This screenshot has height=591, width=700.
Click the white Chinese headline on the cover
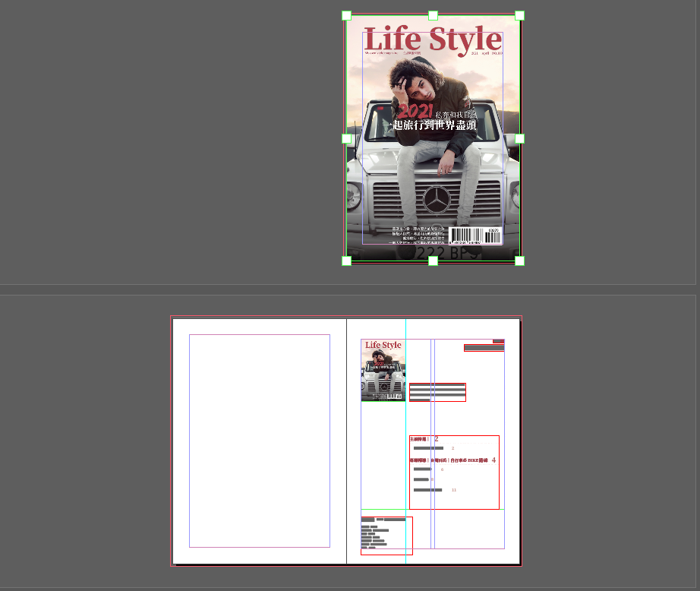430,125
